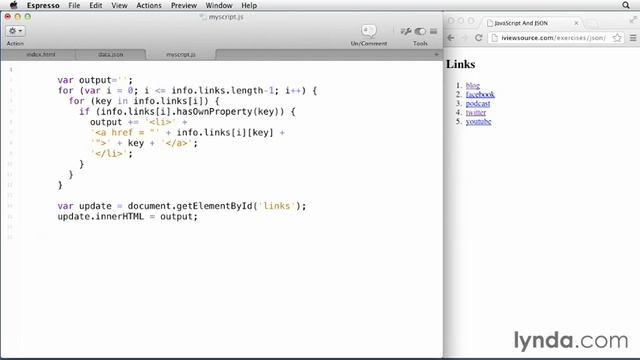
Task: Bookmark the page with star icon
Action: [x=617, y=38]
